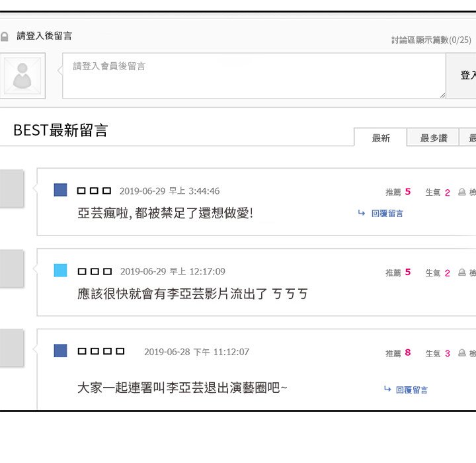
Task: Switch to the 最新 tab
Action: 381,138
